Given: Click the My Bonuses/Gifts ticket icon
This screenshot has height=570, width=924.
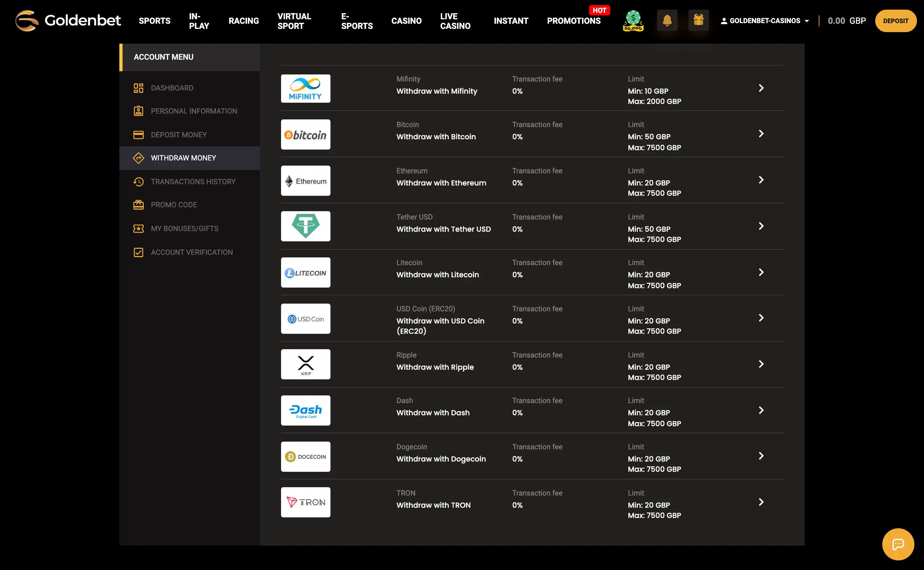Looking at the screenshot, I should tap(138, 229).
